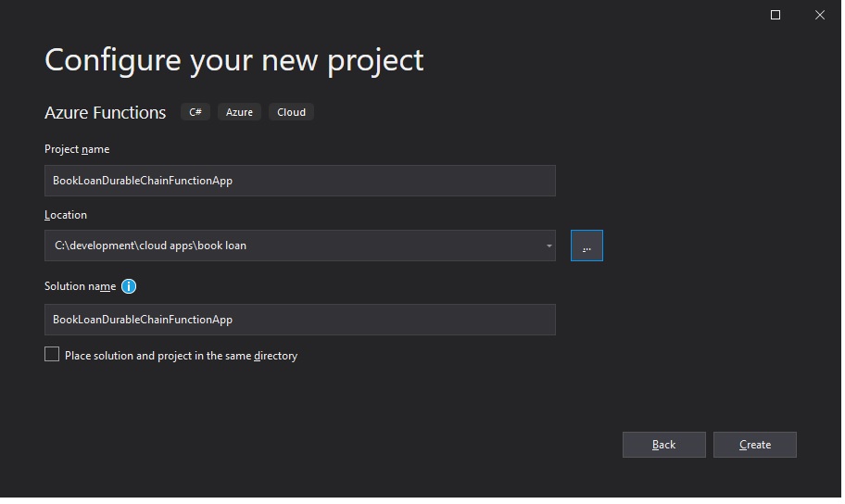Click the Solution name info icon

coord(129,287)
